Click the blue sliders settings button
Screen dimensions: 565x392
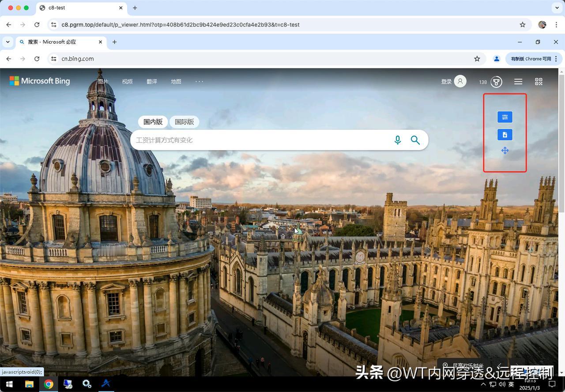point(505,117)
